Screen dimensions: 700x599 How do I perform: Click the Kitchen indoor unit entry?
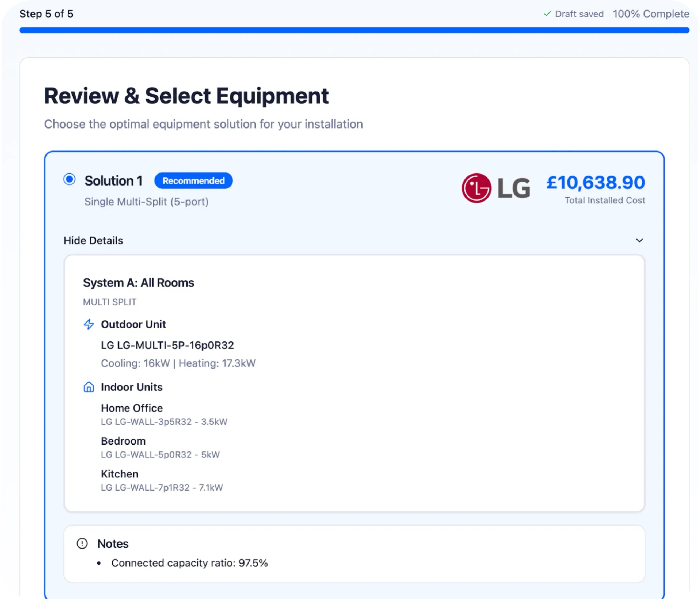[120, 474]
